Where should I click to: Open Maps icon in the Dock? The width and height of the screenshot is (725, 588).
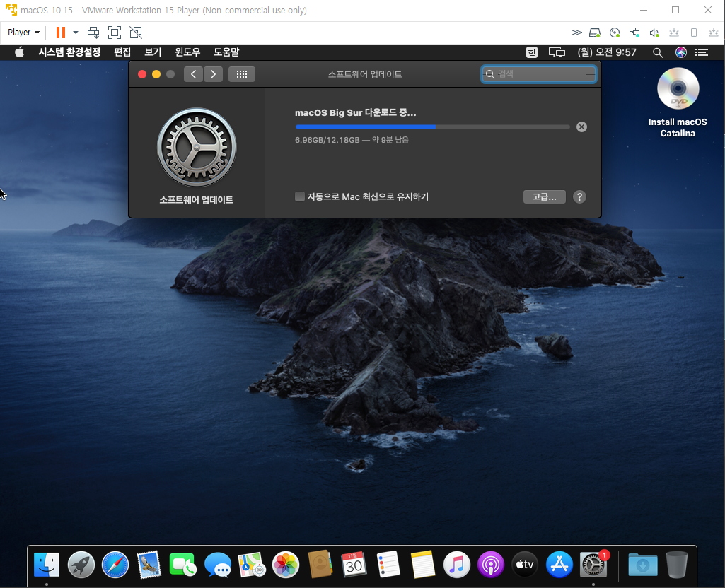pyautogui.click(x=252, y=565)
